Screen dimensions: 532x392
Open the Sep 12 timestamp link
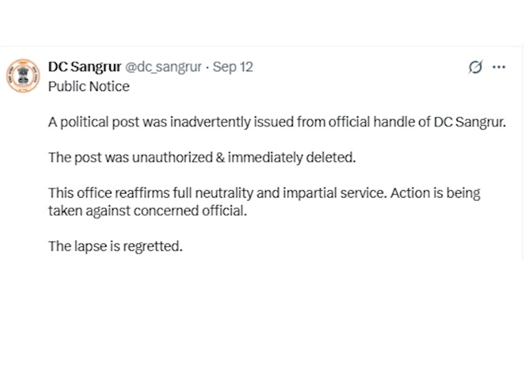233,67
